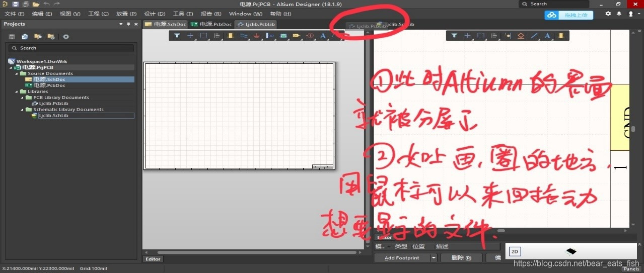Open the 编辑 (E) menu

pyautogui.click(x=41, y=14)
